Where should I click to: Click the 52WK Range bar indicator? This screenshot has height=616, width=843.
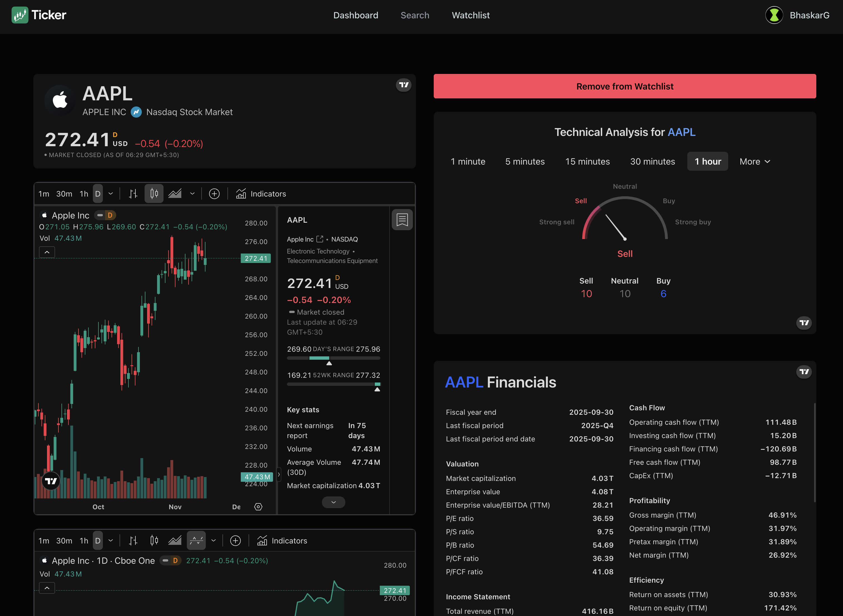pos(334,384)
